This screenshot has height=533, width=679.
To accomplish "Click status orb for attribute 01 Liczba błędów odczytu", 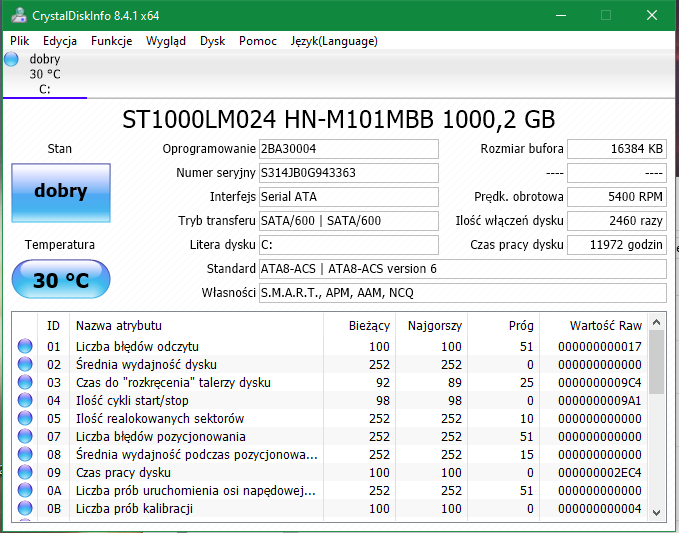I will coord(25,346).
